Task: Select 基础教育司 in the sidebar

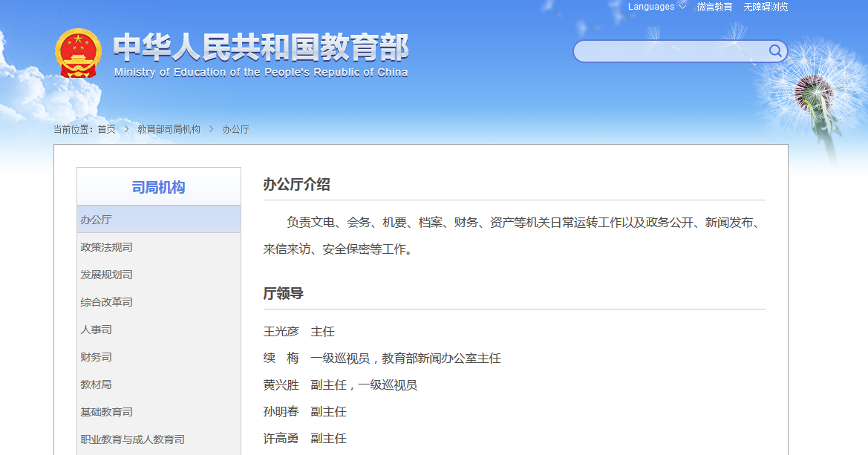Action: coord(159,413)
